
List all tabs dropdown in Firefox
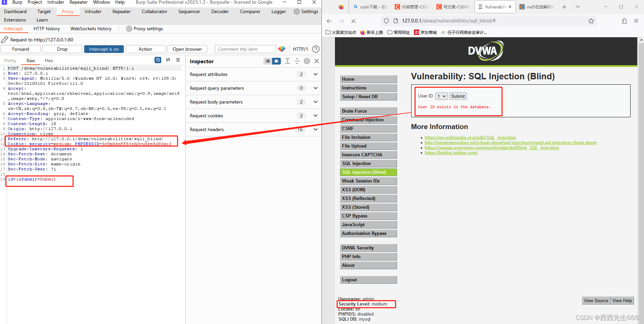click(578, 7)
